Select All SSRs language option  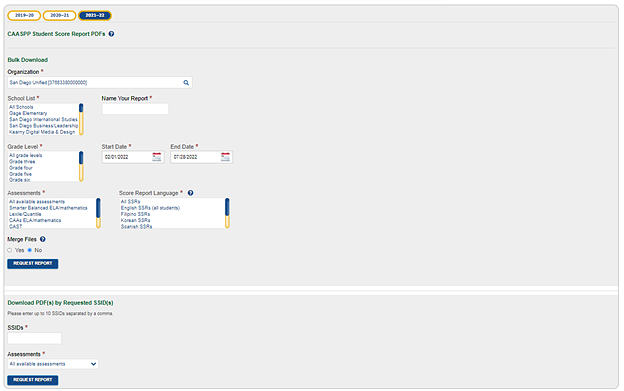131,202
